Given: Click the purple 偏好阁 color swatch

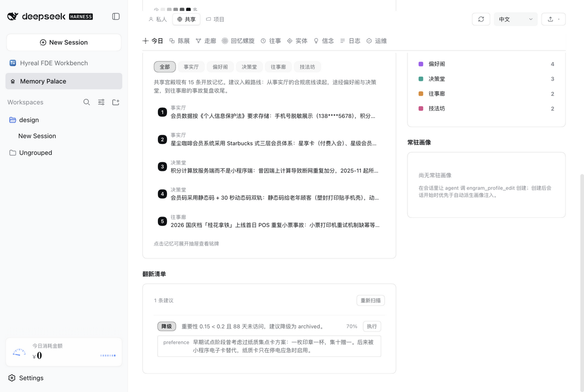Looking at the screenshot, I should click(421, 64).
